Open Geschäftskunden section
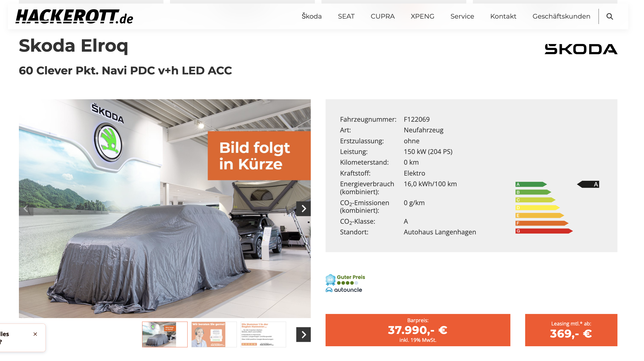 pyautogui.click(x=561, y=16)
